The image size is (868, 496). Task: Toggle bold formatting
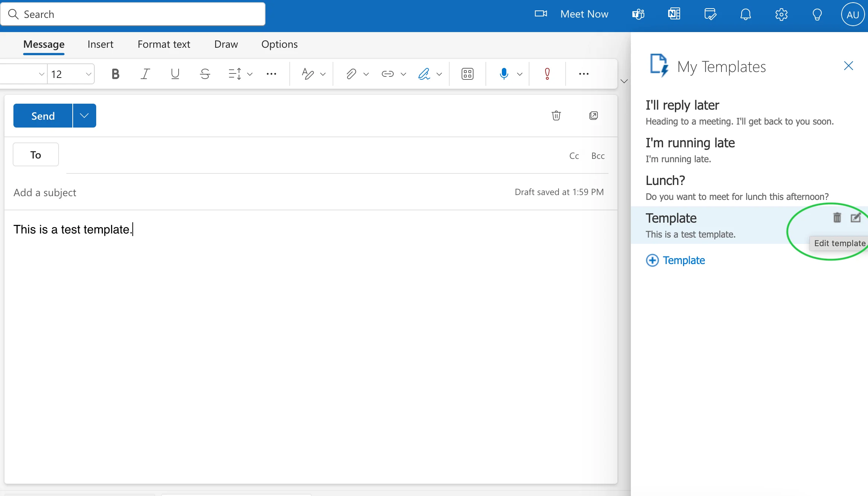[x=116, y=74]
